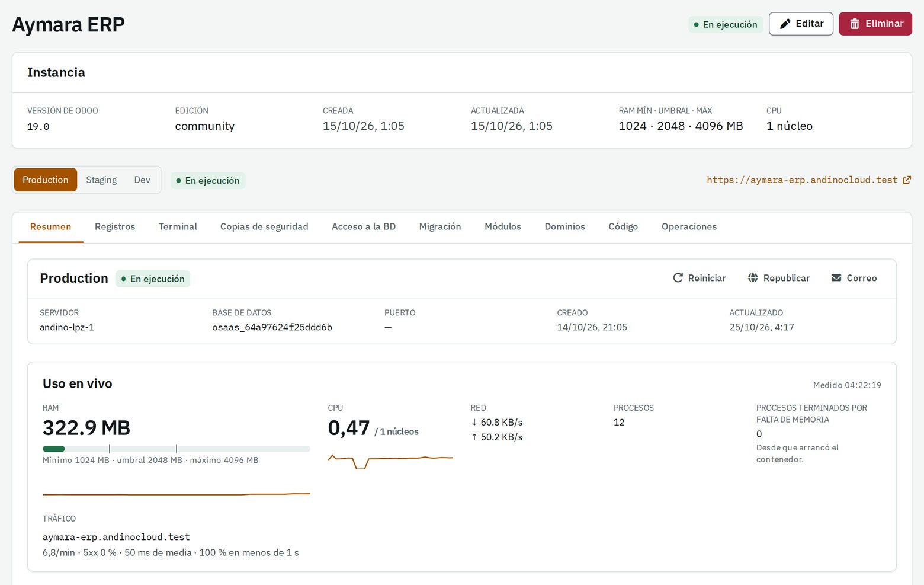Select the Operaciones tab
Viewport: 924px width, 585px height.
coord(689,227)
